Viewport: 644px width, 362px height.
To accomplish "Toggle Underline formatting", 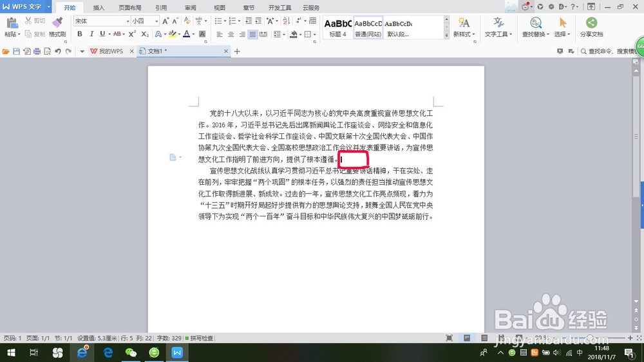I will [102, 34].
